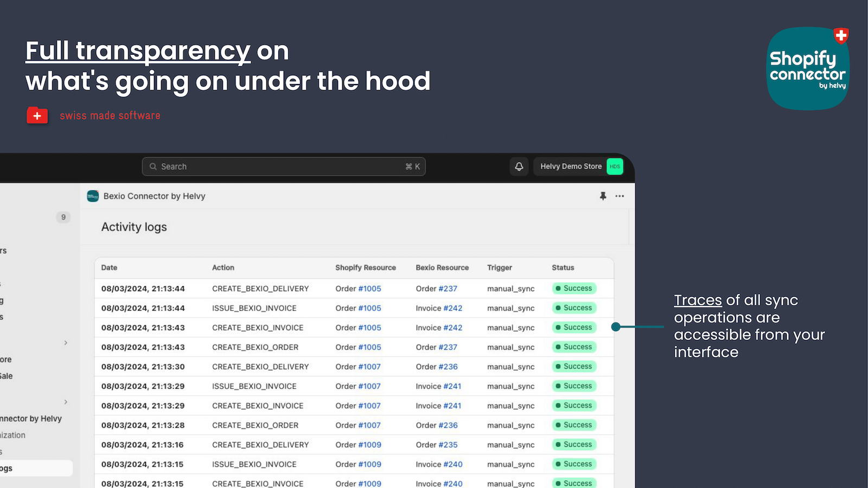Pin the Bexio Connector app
Screen dimensions: 868x488
[603, 196]
